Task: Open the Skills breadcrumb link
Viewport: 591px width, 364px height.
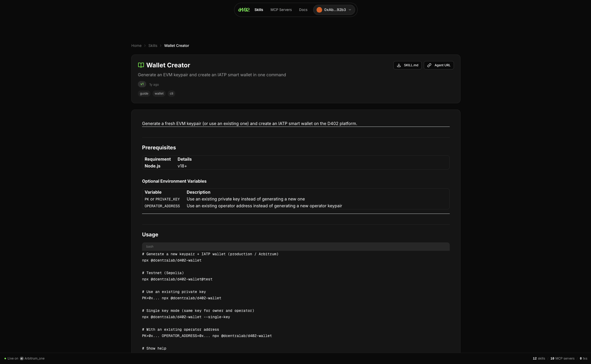Action: [x=153, y=46]
